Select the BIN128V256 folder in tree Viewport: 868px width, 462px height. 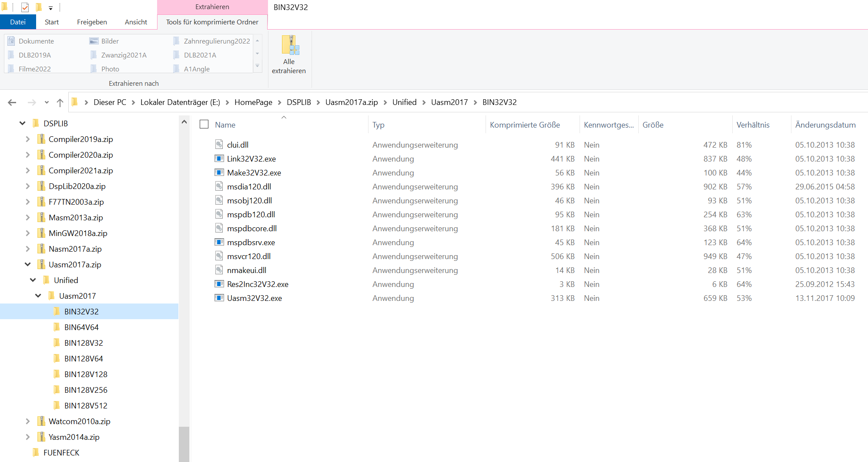(x=86, y=390)
